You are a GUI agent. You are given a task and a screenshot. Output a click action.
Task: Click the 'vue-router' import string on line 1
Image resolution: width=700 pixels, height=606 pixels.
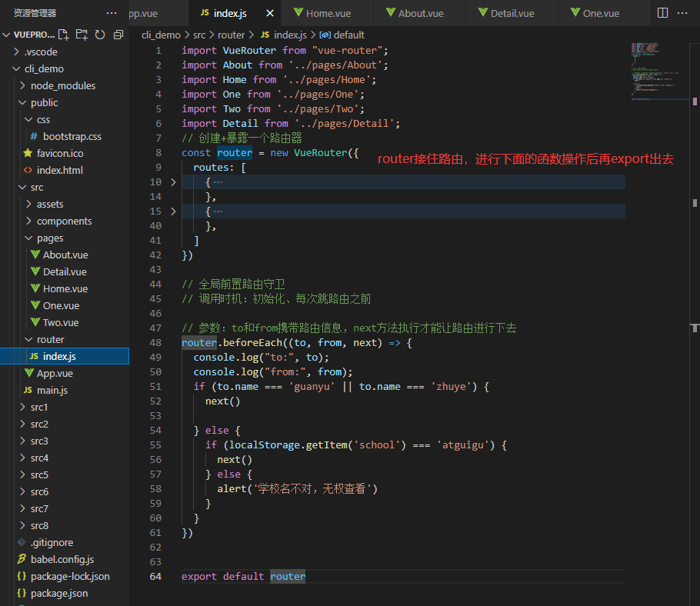coord(348,51)
